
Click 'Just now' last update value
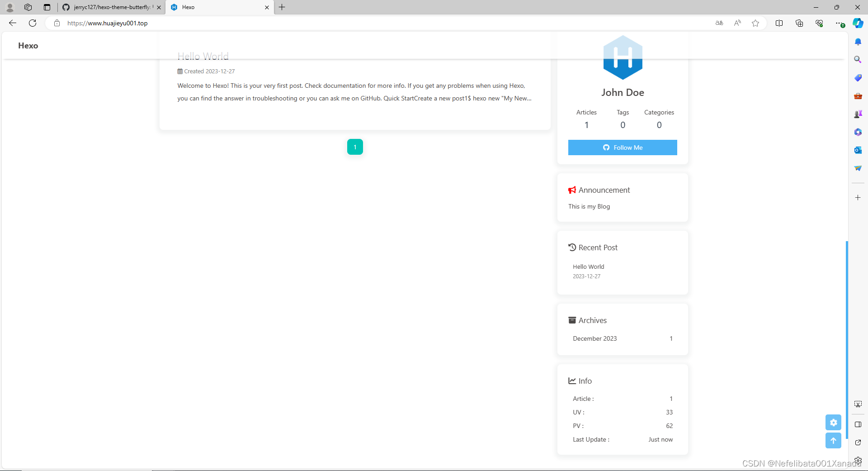click(660, 439)
